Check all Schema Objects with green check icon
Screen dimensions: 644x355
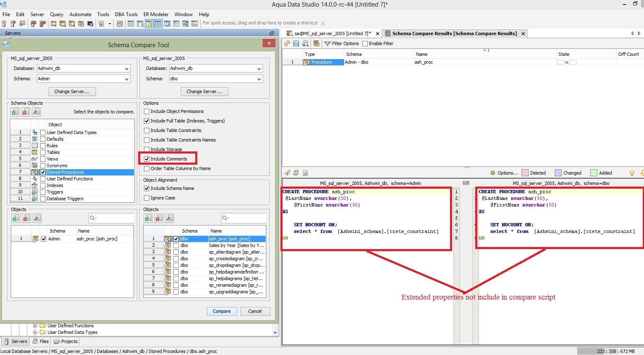pyautogui.click(x=15, y=112)
